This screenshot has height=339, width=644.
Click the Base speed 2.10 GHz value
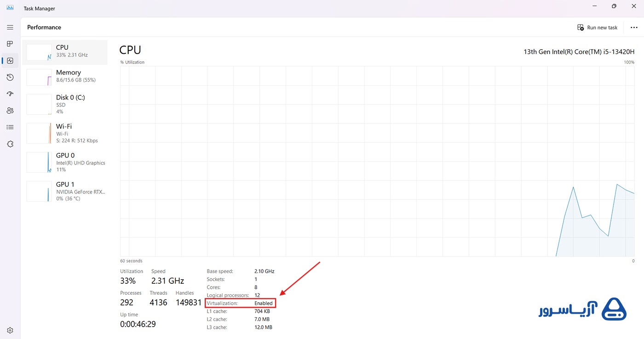click(264, 271)
